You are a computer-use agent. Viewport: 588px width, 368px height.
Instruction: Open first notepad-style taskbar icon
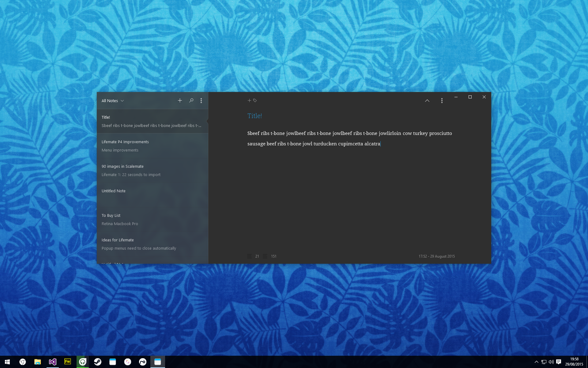[x=112, y=362]
